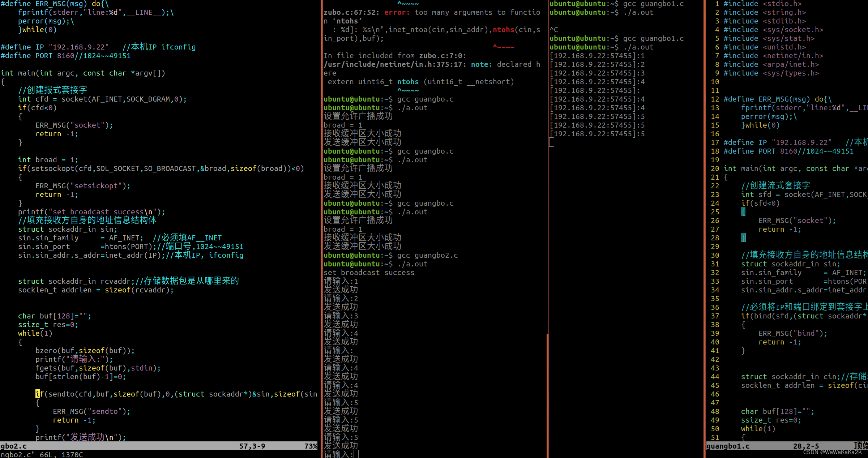Click the note: label in the gcc message

(x=481, y=64)
